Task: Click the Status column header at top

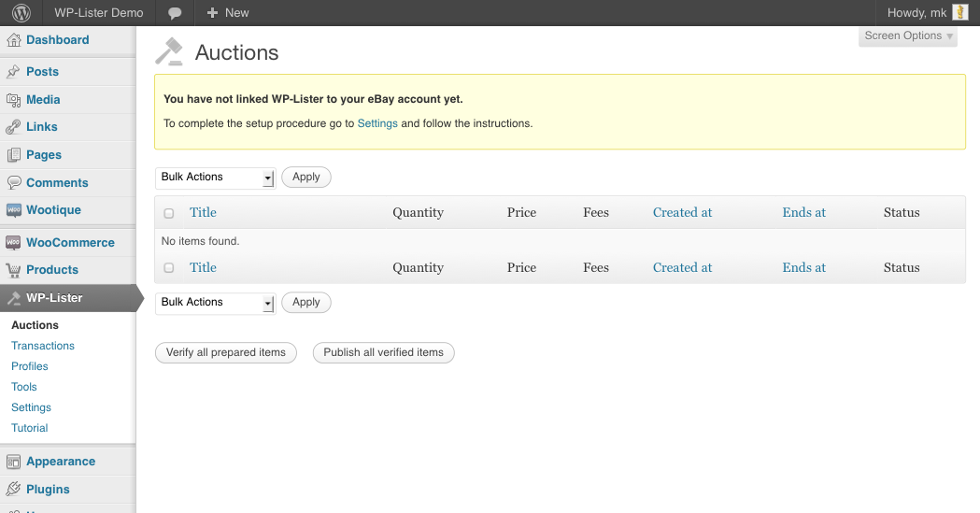Action: coord(902,212)
